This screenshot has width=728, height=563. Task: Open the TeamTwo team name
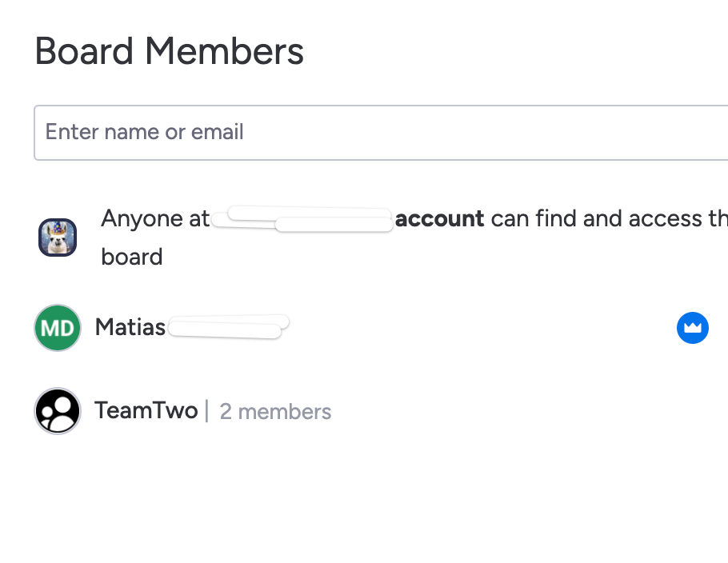(146, 411)
